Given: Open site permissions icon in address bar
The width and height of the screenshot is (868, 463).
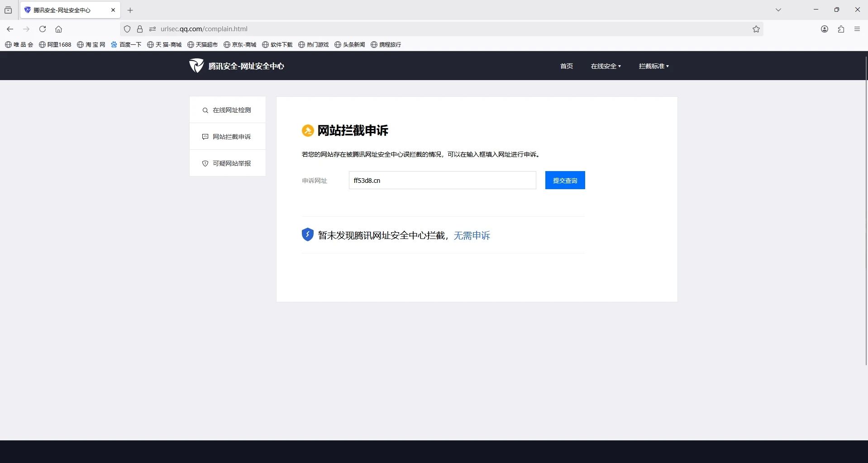Looking at the screenshot, I should coord(153,29).
